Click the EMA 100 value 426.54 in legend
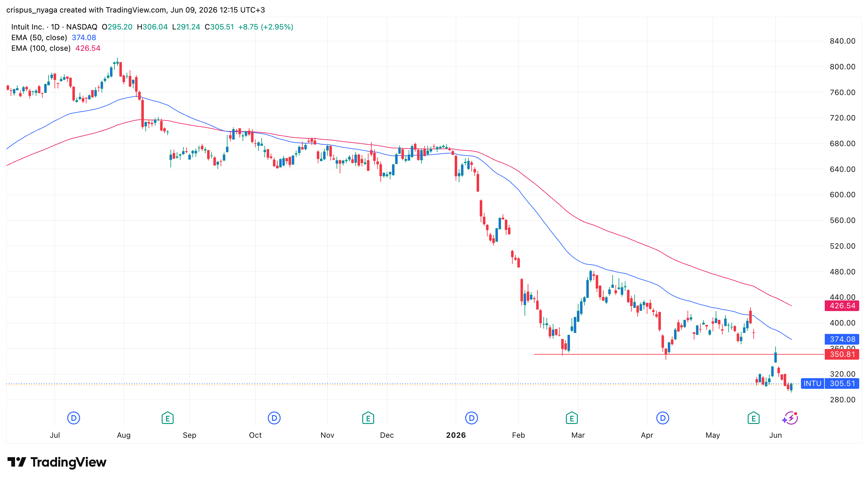This screenshot has height=481, width=868. pyautogui.click(x=88, y=48)
